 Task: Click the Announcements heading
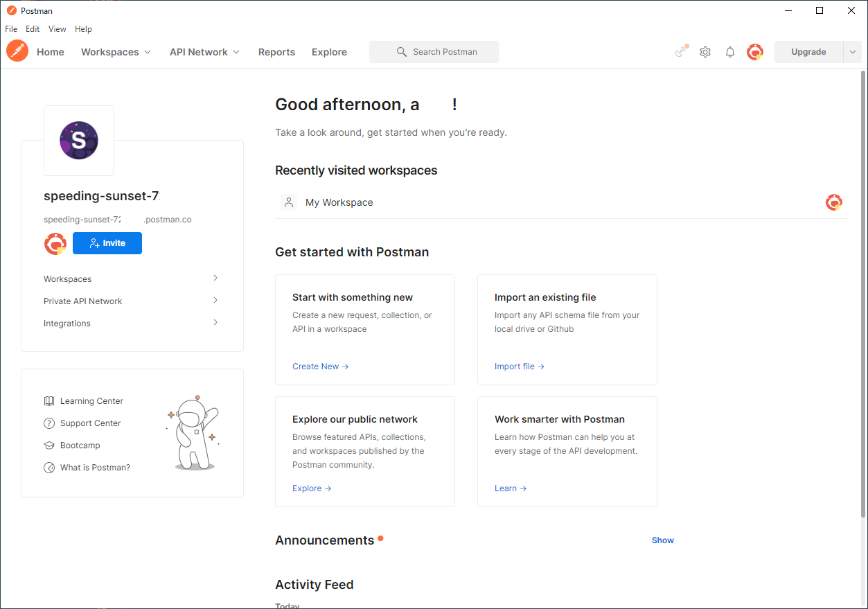point(324,540)
